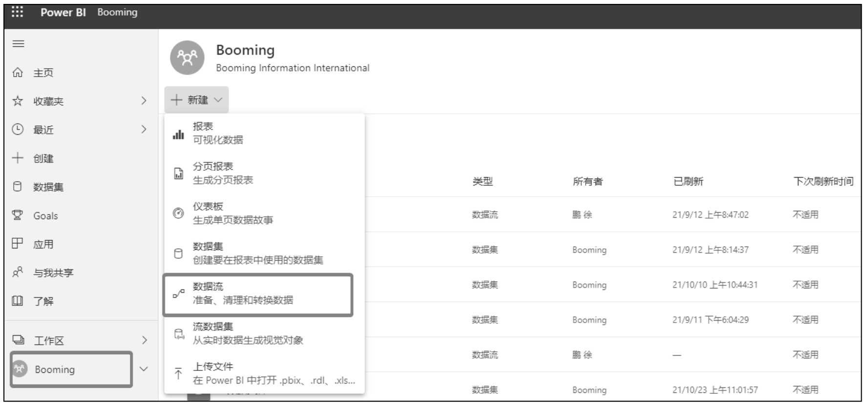The width and height of the screenshot is (868, 406).
Task: Choose 流数据集 menu item
Action: 264,333
